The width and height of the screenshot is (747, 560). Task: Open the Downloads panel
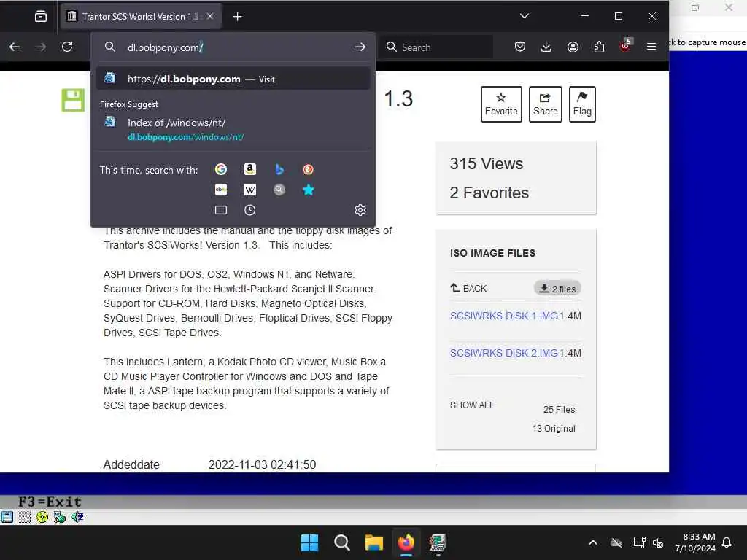pyautogui.click(x=546, y=47)
